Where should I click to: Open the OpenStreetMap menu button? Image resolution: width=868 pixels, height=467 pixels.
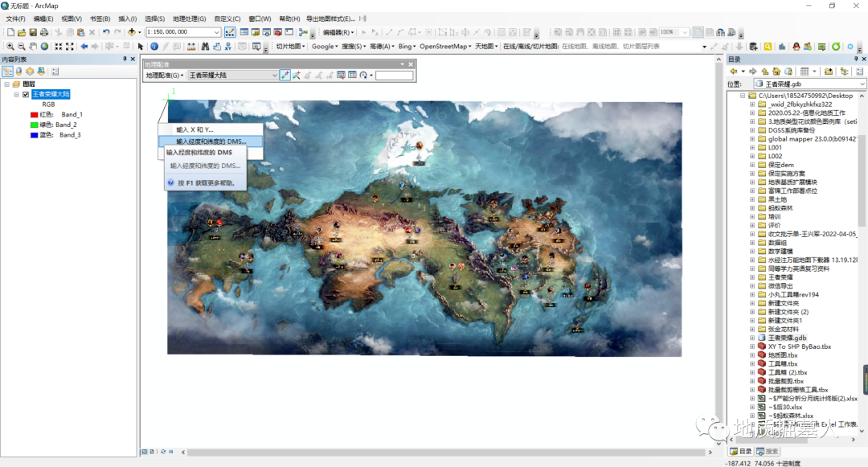coord(445,47)
